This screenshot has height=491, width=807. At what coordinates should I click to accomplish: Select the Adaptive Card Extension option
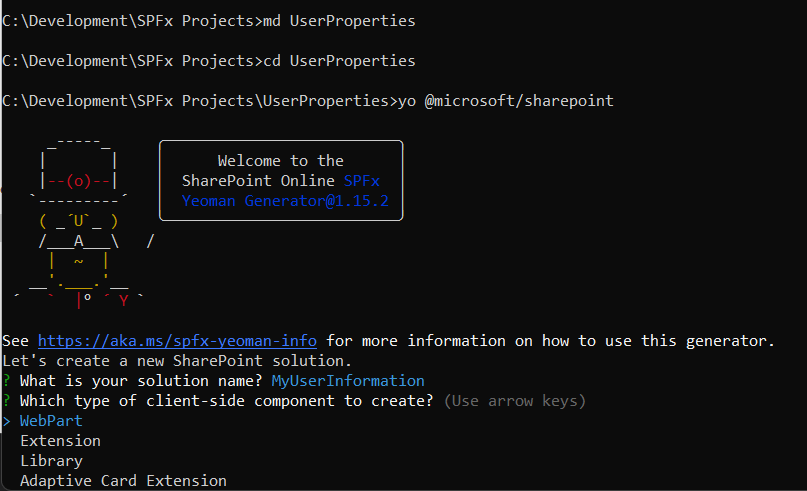pos(123,481)
